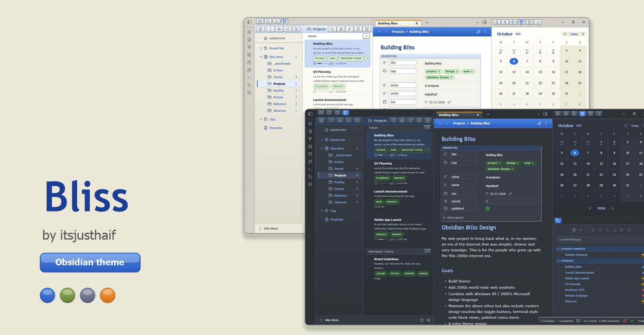Viewport: 644px width, 335px height.
Task: Click the commit checkmark in the dark source control toolbar
Action: tap(581, 230)
